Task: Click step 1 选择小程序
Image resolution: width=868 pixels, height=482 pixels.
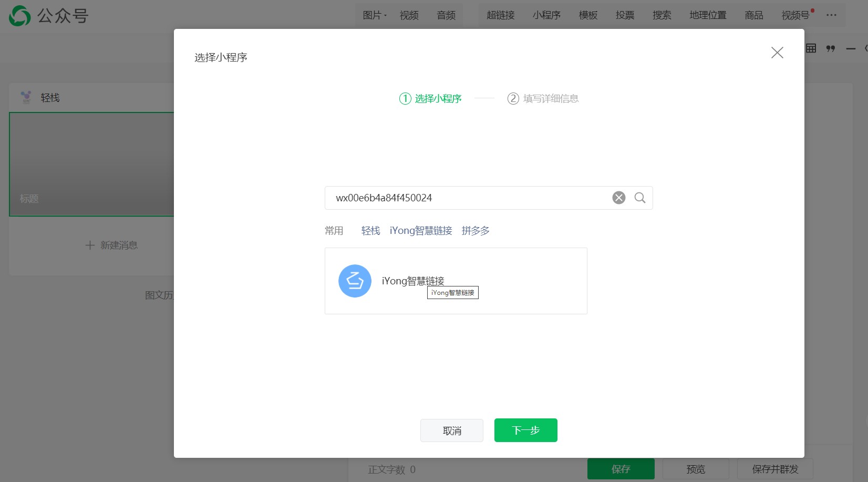Action: click(x=430, y=98)
